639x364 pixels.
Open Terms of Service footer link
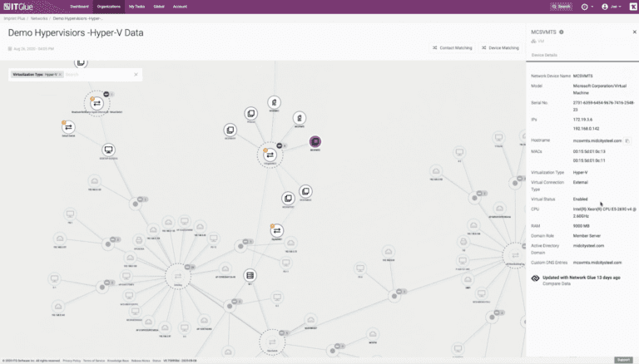tap(94, 361)
